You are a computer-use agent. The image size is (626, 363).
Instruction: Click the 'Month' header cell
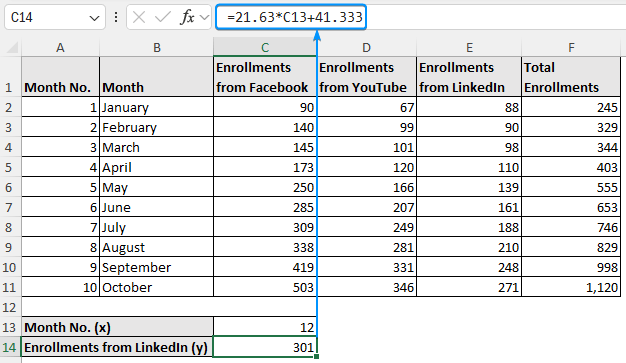coord(156,77)
